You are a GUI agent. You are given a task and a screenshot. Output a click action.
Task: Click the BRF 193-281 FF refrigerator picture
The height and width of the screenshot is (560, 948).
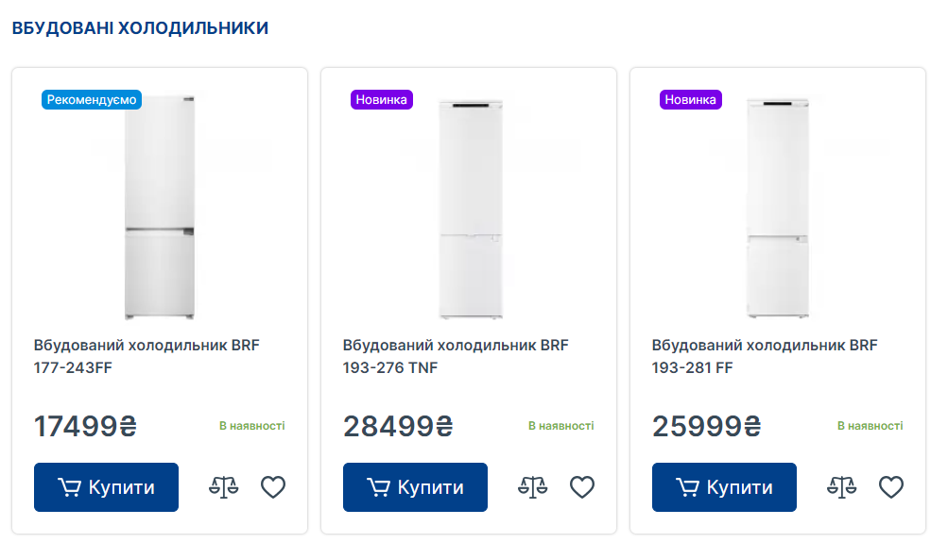(778, 208)
